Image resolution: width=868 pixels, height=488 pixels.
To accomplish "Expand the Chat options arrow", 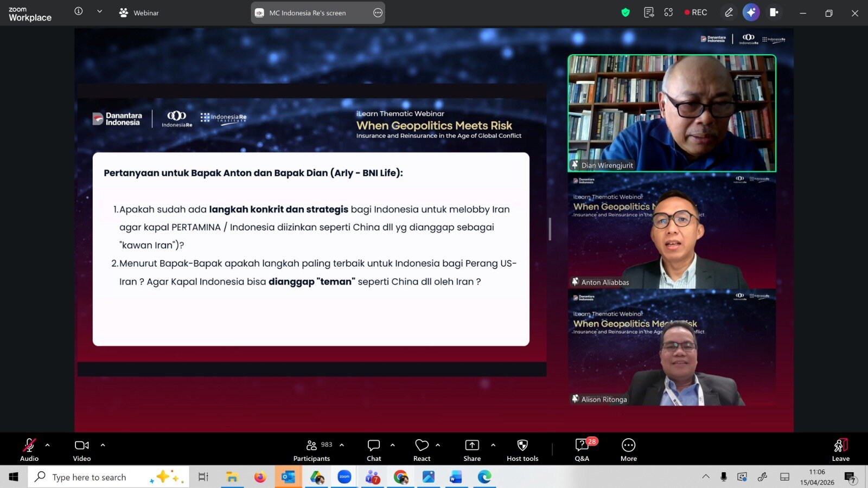I will tap(393, 445).
